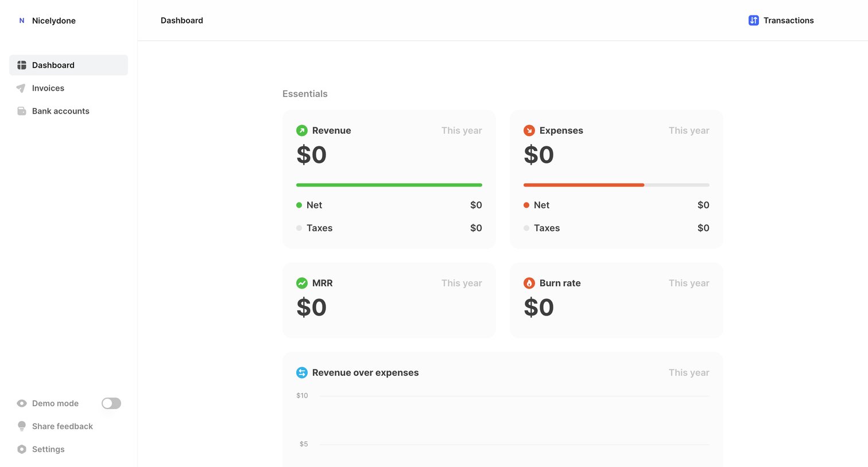Viewport: 868px width, 467px height.
Task: Click the Bank accounts wallet icon
Action: coord(22,111)
